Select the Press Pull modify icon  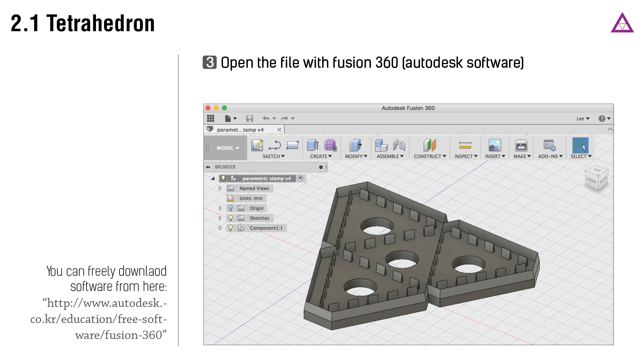point(355,145)
